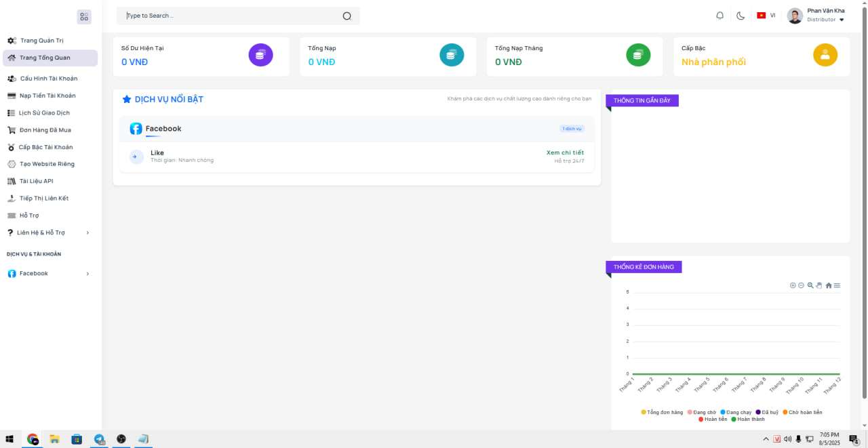Zoom in on the order chart

[x=793, y=285]
